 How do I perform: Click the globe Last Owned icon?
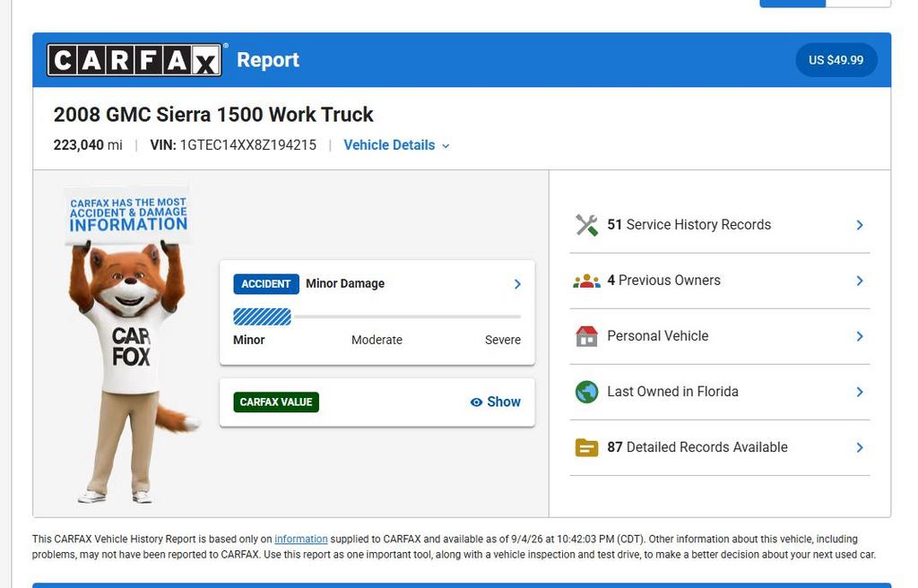point(586,392)
